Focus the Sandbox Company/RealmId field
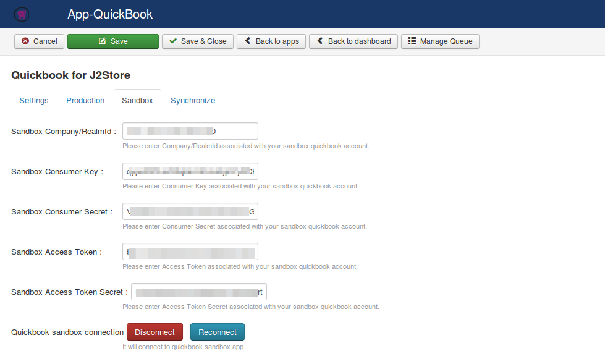 tap(190, 131)
